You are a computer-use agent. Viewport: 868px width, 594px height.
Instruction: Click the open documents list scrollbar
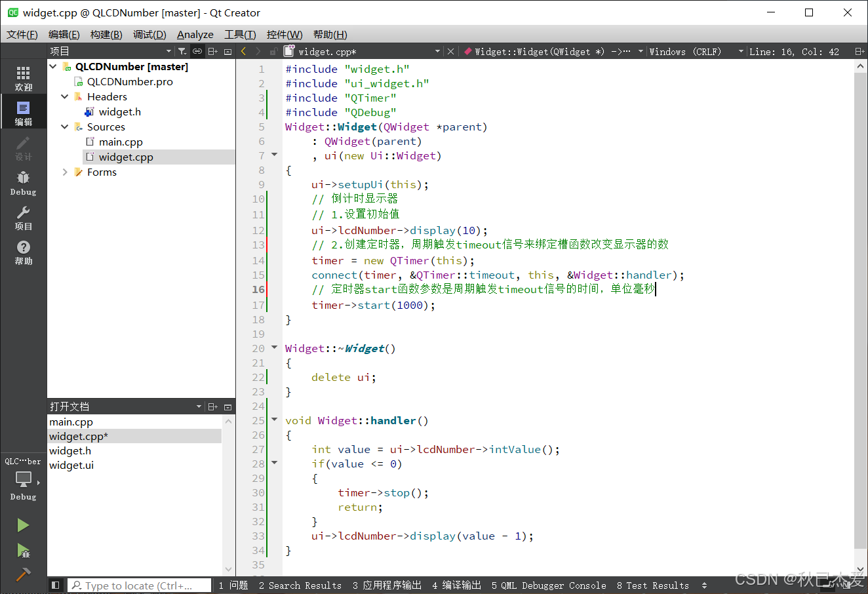pyautogui.click(x=229, y=495)
